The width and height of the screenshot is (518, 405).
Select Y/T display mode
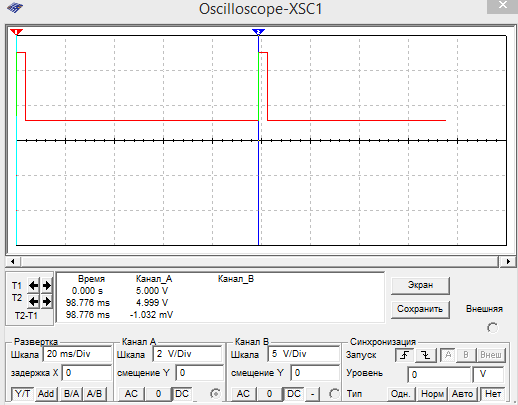click(x=22, y=394)
